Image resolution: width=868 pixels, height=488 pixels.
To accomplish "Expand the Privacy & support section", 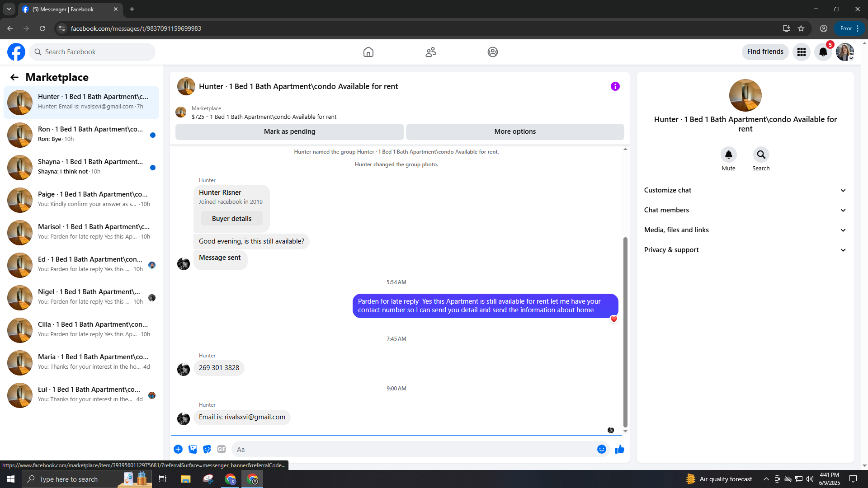I will [x=745, y=250].
